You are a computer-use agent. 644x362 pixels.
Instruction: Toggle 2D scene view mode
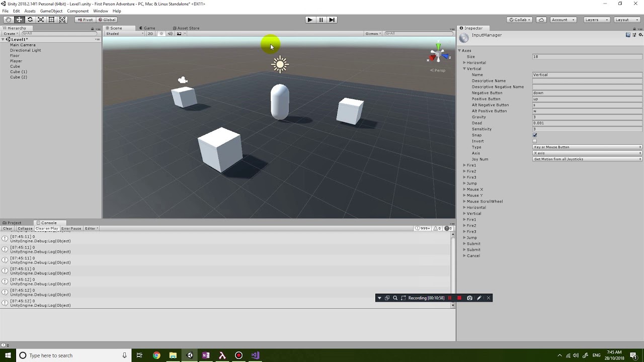pos(150,34)
